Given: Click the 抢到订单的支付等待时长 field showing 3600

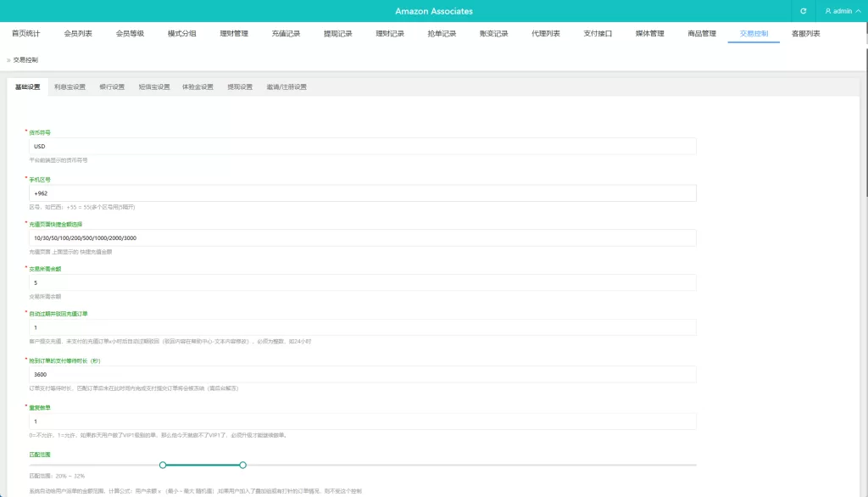Looking at the screenshot, I should pos(362,374).
